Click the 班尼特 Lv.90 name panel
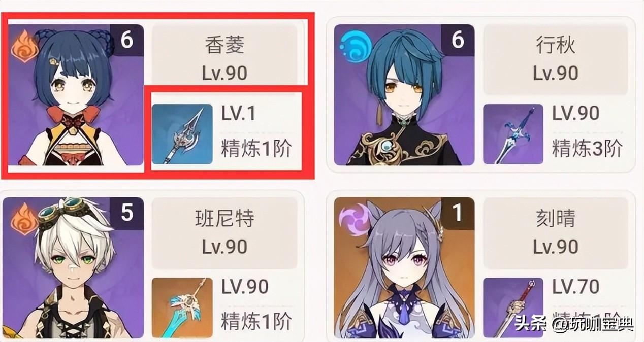Screen dimensions: 644x342 pos(224,233)
